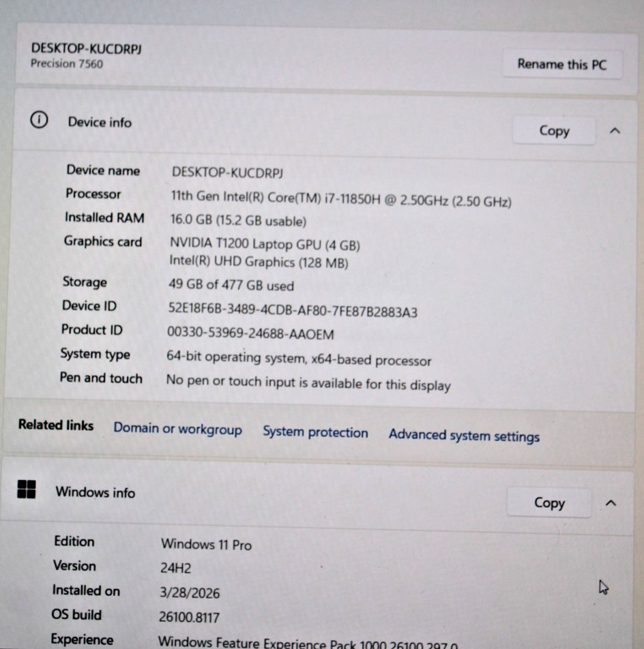
Task: Click the Experience label
Action: click(82, 639)
